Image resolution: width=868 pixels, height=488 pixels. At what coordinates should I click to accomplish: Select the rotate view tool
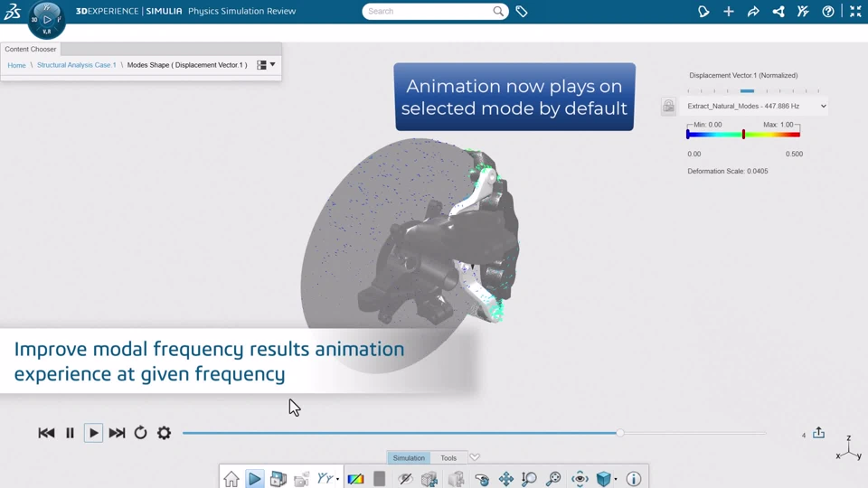482,479
